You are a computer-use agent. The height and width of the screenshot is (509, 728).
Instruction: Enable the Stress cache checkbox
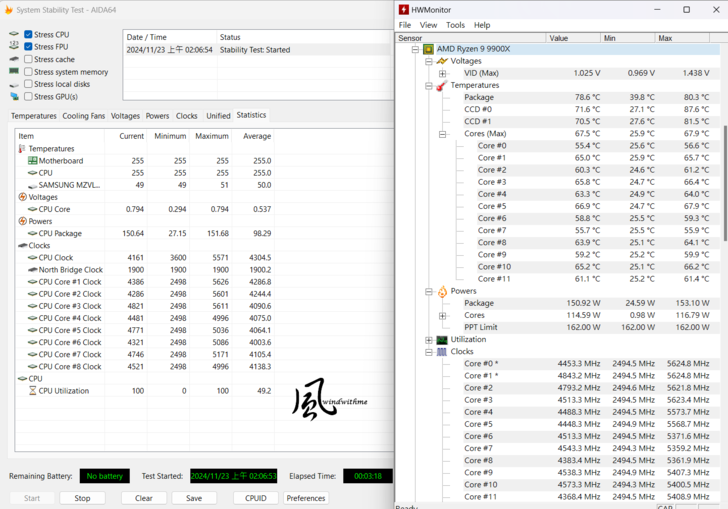(x=29, y=59)
